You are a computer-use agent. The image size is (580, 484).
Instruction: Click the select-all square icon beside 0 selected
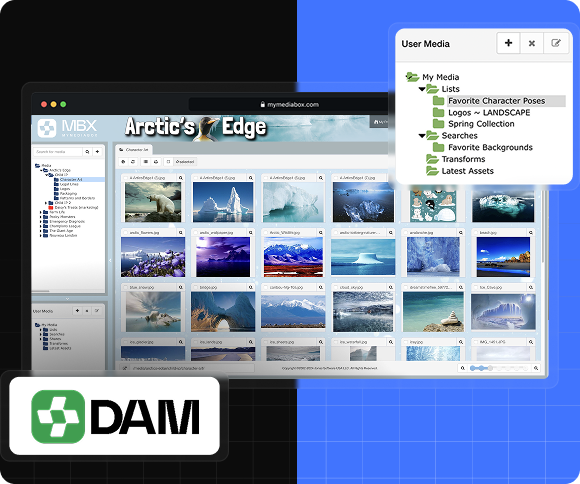(168, 162)
